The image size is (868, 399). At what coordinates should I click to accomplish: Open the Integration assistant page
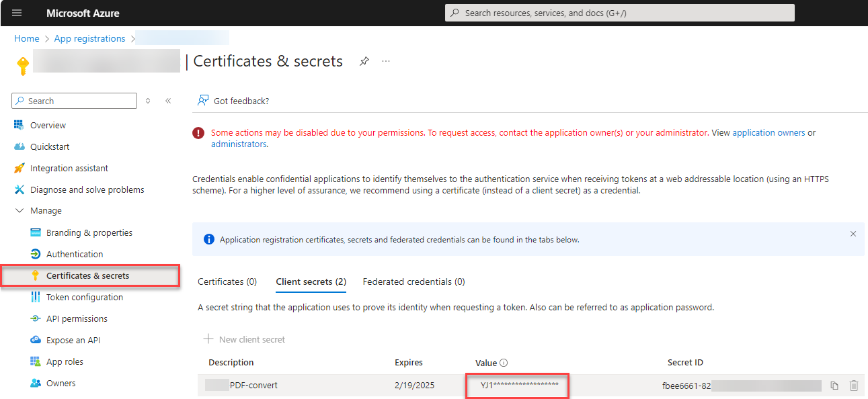click(x=69, y=169)
